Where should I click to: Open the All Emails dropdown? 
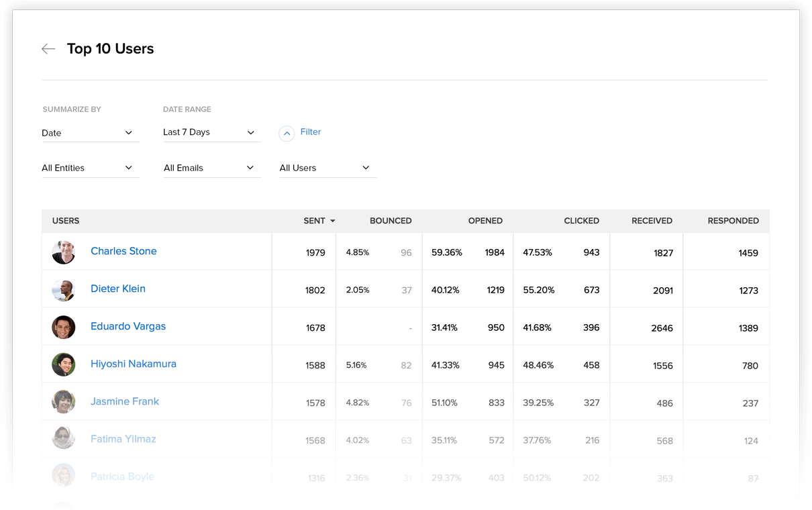(x=211, y=168)
